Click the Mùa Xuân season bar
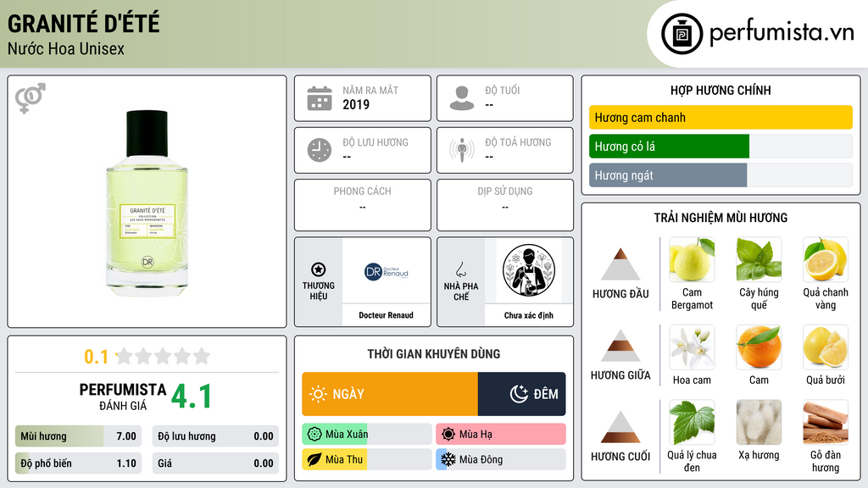 [x=367, y=435]
